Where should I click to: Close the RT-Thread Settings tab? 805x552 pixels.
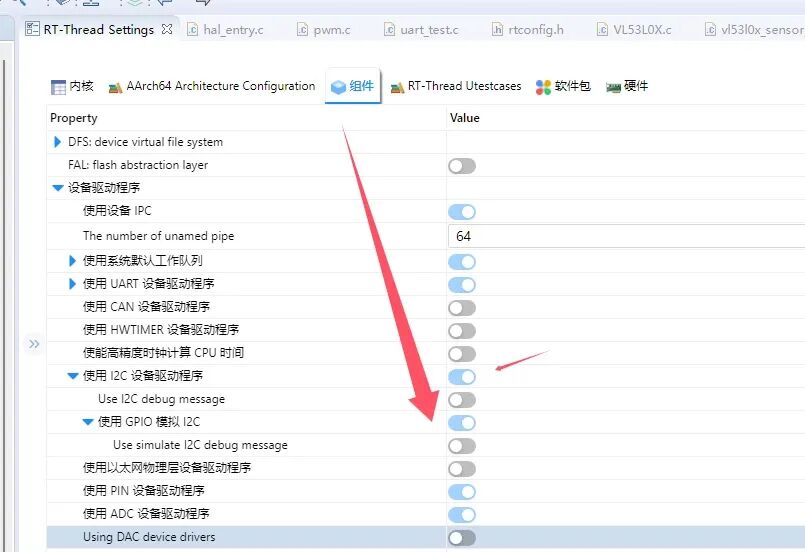(167, 29)
